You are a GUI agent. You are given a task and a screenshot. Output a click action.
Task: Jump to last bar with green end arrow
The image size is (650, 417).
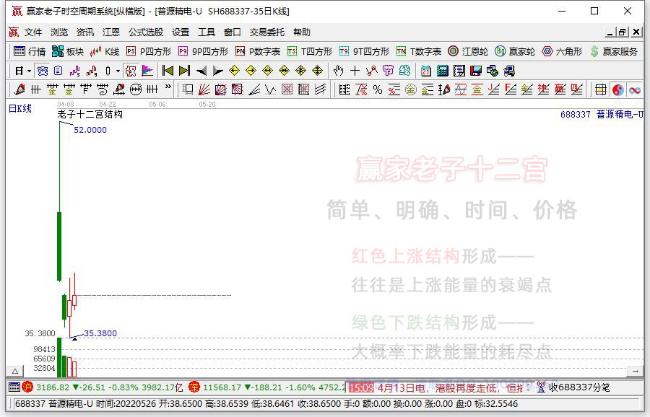point(184,71)
